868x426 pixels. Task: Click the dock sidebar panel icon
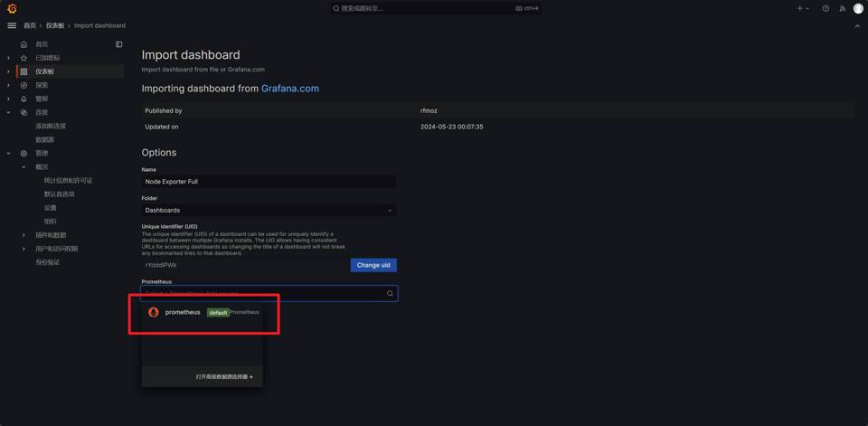[x=118, y=44]
